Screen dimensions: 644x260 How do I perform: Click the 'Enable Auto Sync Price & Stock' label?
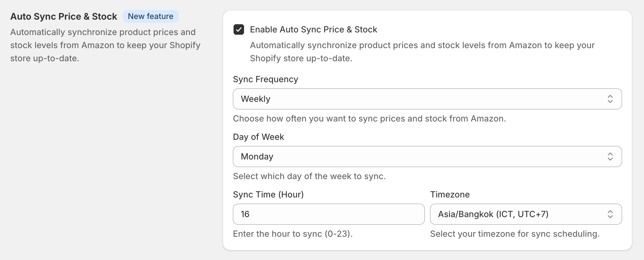tap(313, 29)
